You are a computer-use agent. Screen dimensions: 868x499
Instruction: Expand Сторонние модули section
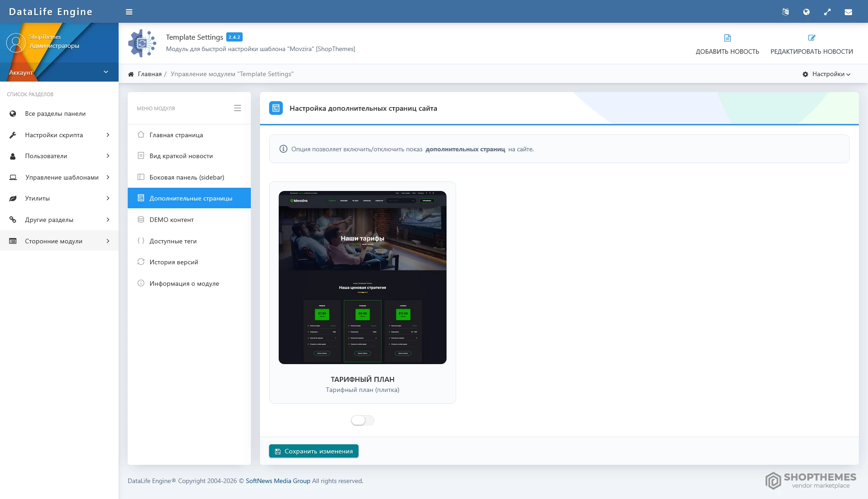59,241
